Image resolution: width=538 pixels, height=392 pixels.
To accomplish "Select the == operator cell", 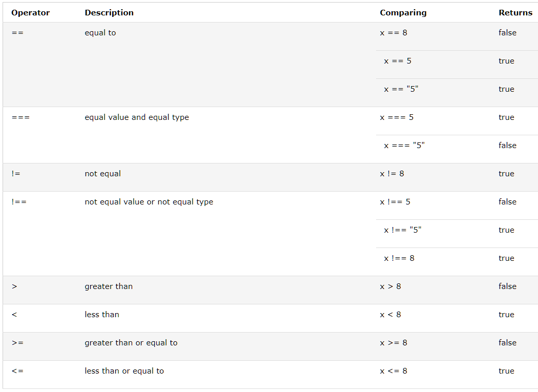I will [x=17, y=33].
